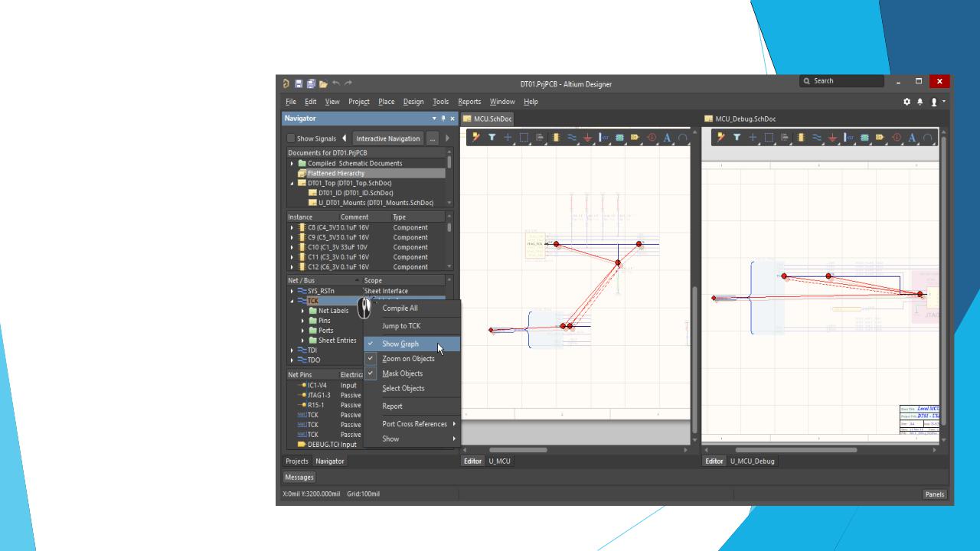Screen dimensions: 980x551
Task: Close the Navigator panel
Action: pos(452,119)
